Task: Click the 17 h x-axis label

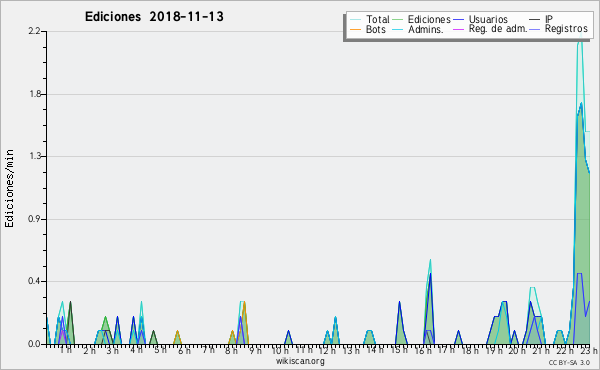Action: [x=446, y=350]
